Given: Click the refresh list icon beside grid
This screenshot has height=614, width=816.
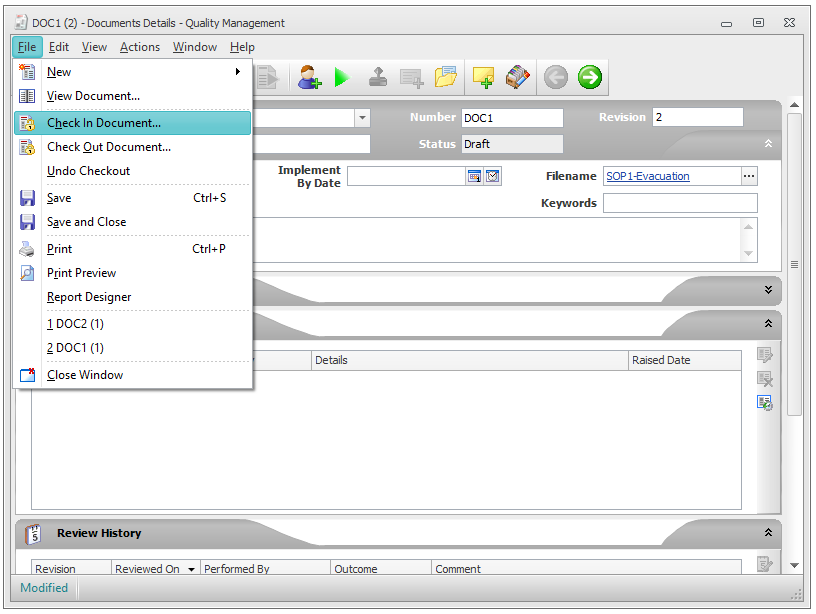Looking at the screenshot, I should click(765, 402).
